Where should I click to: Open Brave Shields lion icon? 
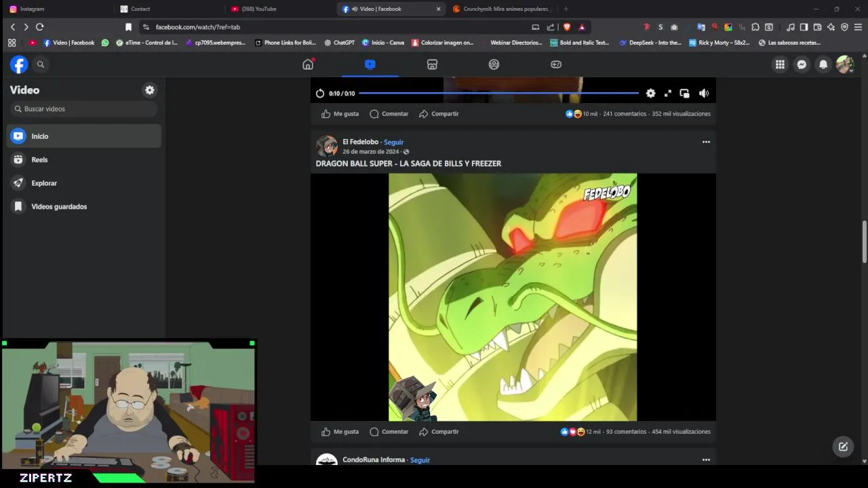(x=567, y=27)
